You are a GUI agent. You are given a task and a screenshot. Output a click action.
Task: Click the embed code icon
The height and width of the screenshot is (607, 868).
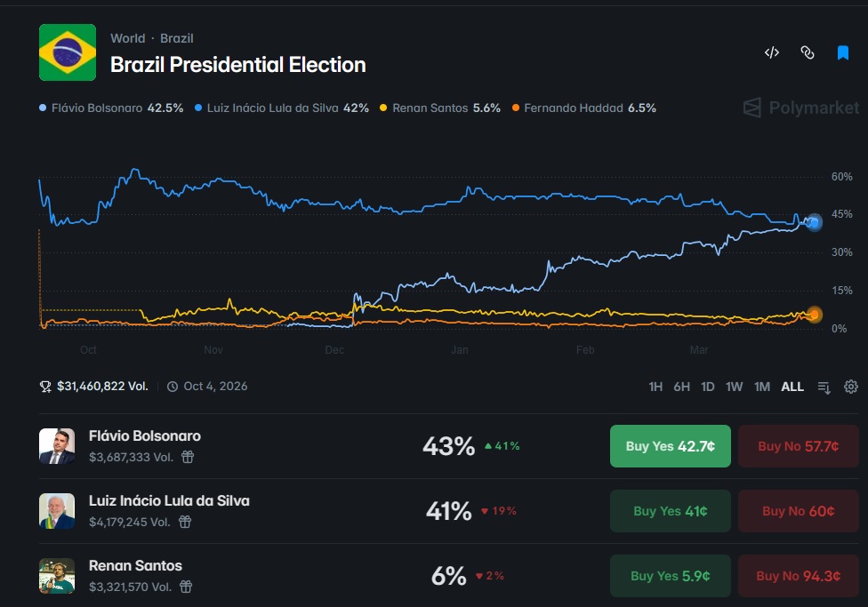tap(771, 52)
